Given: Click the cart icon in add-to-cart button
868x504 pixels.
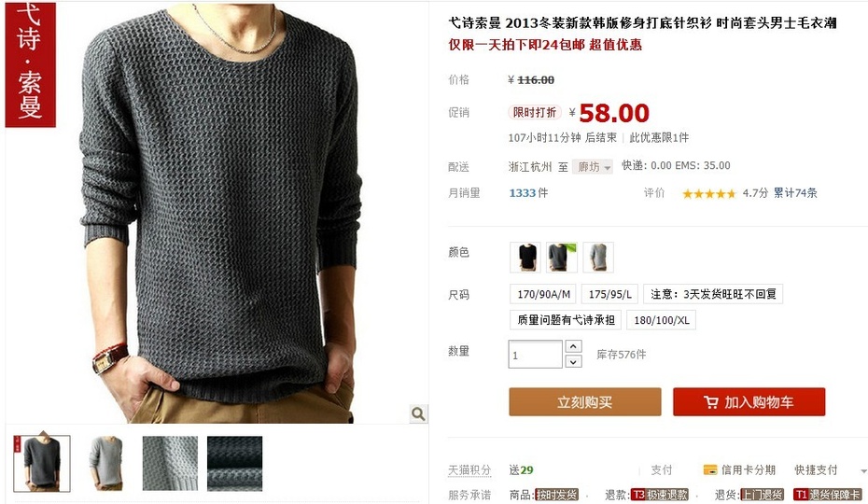Looking at the screenshot, I should click(711, 402).
